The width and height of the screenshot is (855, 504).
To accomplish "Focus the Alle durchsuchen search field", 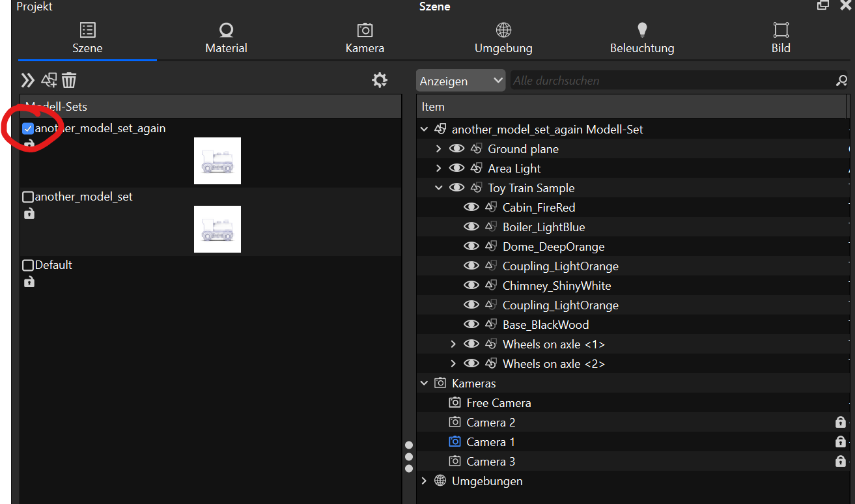I will point(673,81).
